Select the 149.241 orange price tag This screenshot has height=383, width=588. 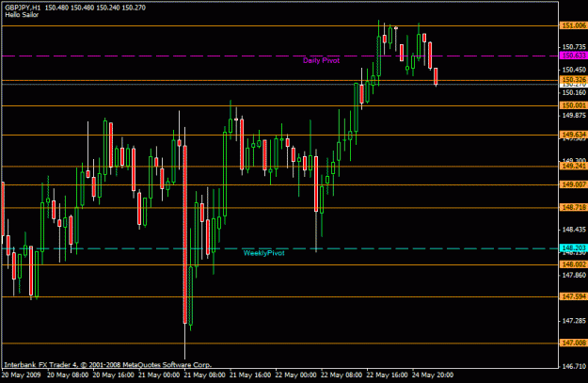coord(573,166)
